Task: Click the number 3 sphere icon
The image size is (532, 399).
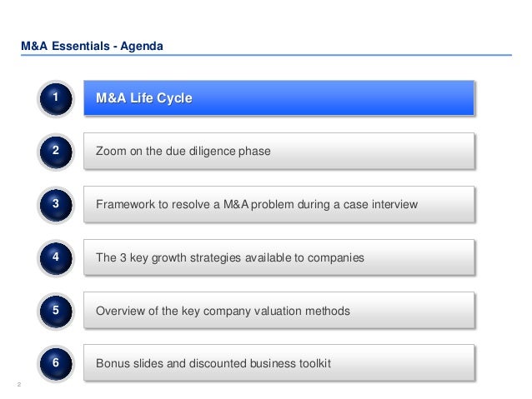Action: 55,205
